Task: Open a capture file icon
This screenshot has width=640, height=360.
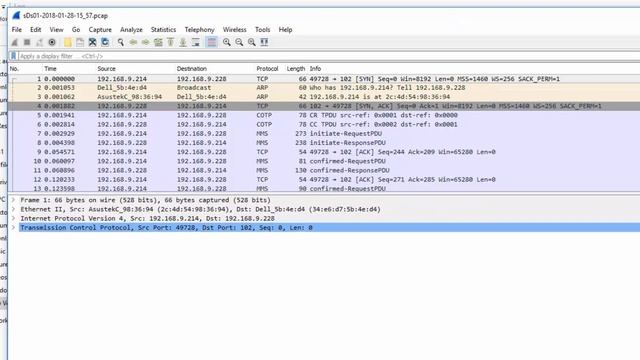Action: point(67,42)
